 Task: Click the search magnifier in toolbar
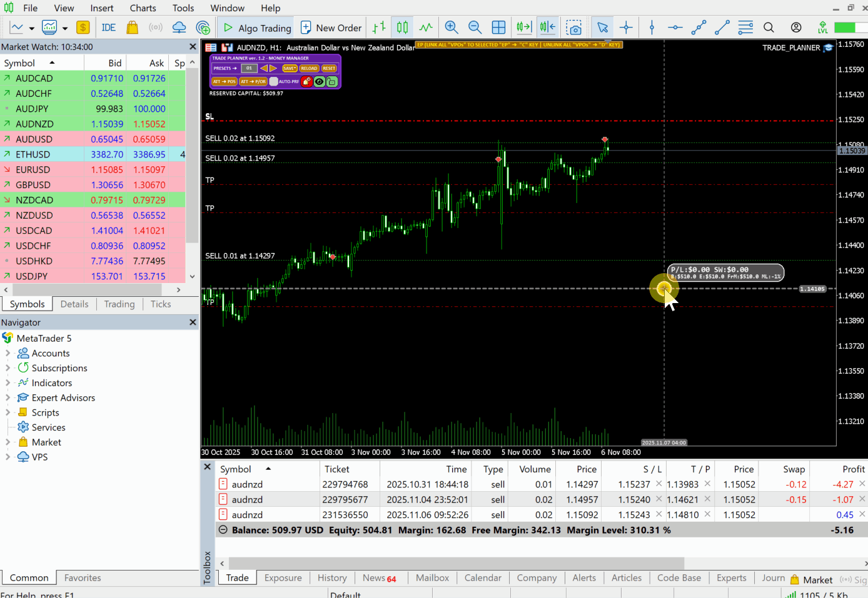pyautogui.click(x=769, y=27)
